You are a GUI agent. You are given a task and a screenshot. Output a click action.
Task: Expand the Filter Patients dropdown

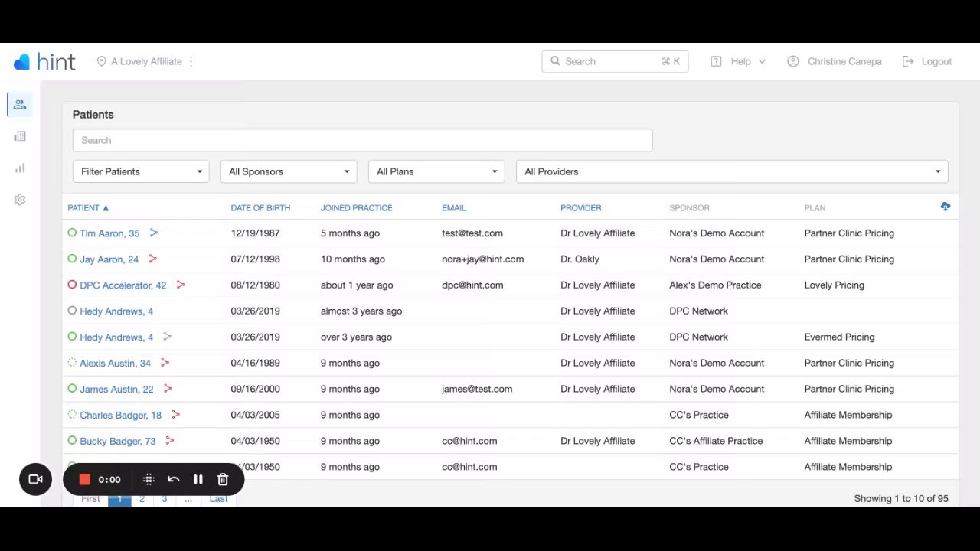(x=141, y=171)
